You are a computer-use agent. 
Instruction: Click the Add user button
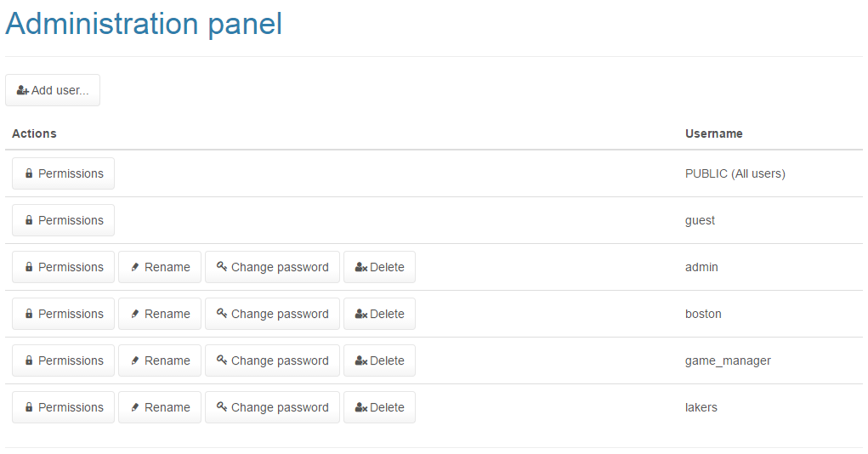coord(53,90)
